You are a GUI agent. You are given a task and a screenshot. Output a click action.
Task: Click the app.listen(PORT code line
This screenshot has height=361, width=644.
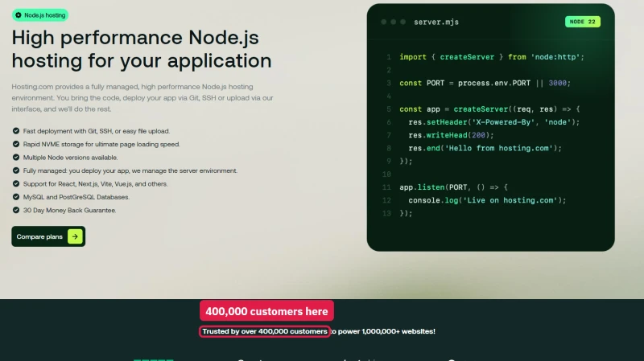coord(453,187)
